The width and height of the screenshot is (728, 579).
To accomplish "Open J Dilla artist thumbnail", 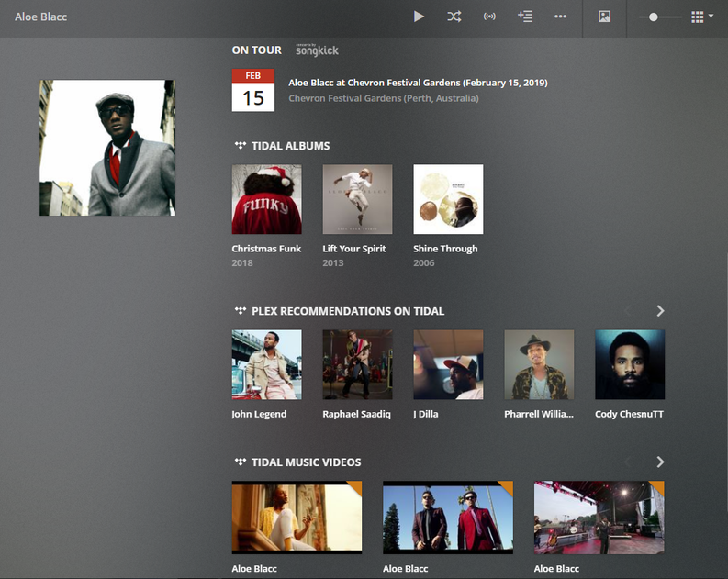I will coord(448,364).
